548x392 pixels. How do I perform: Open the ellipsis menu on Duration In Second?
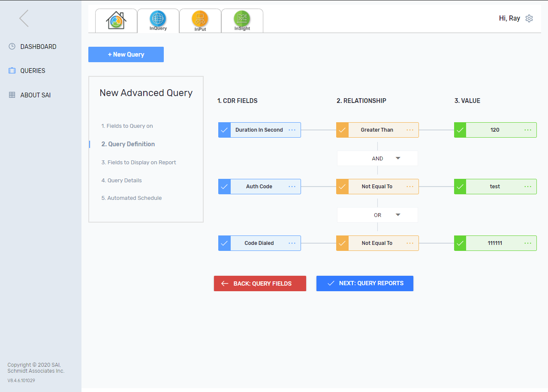pos(292,130)
